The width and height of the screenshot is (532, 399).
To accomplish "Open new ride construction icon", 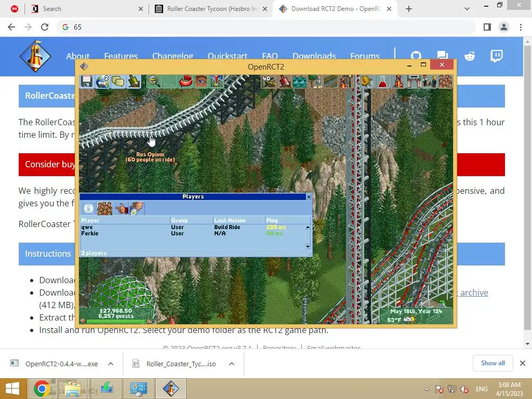I will 346,82.
